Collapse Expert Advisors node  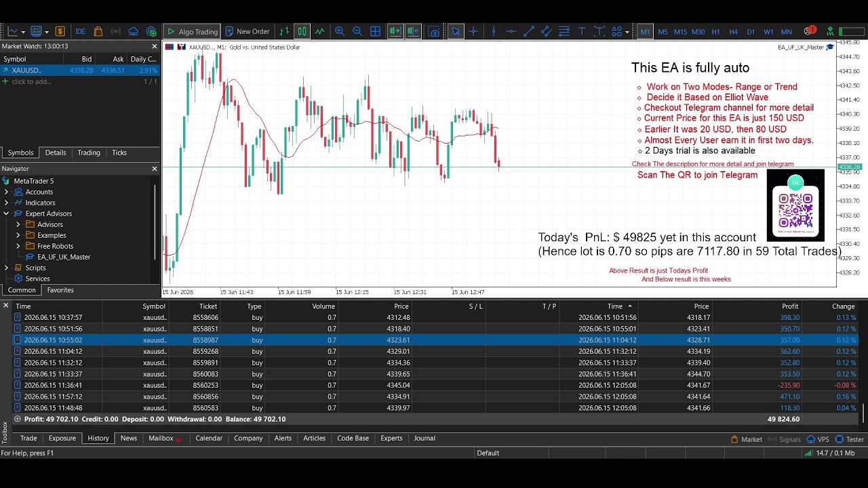(6, 213)
